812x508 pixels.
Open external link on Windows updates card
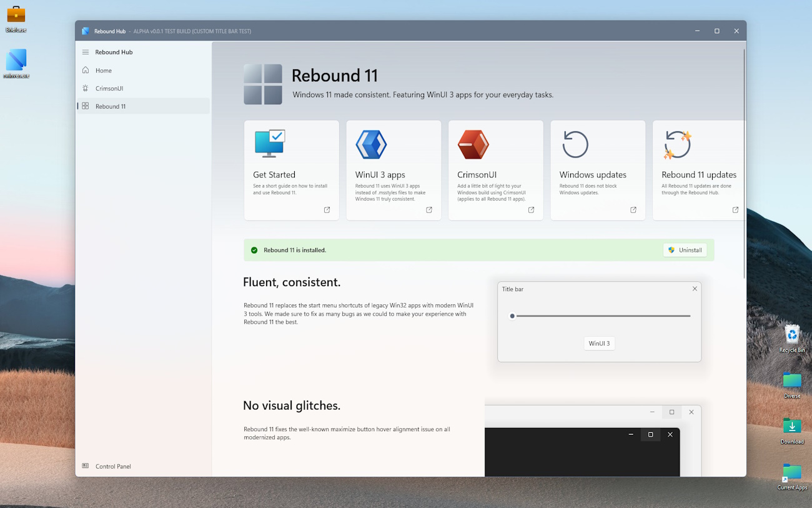[633, 210]
